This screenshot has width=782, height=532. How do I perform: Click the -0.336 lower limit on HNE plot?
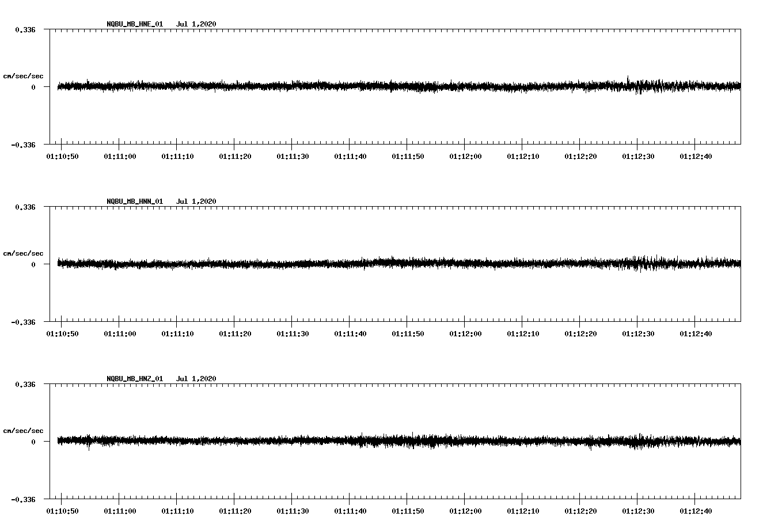pos(23,145)
